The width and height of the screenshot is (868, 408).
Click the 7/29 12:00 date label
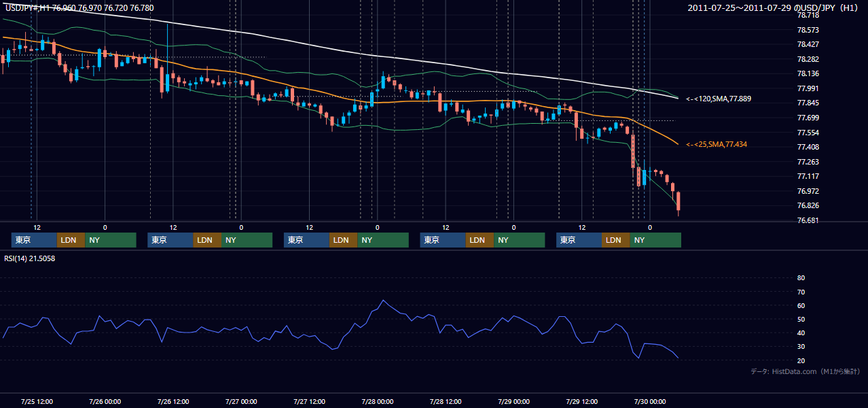[581, 401]
